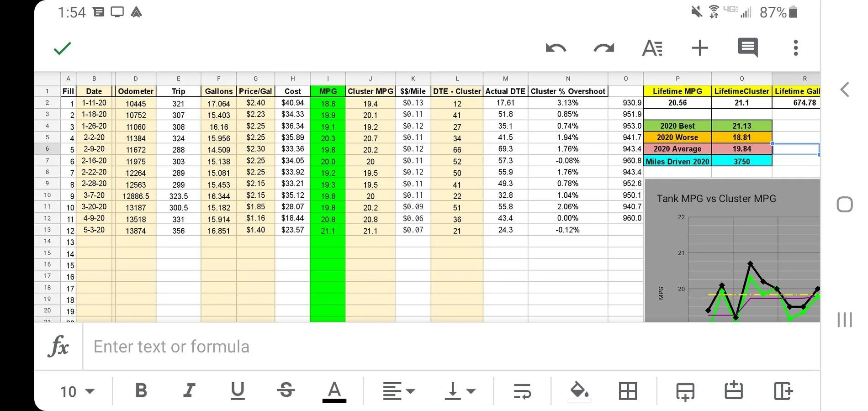Tap the Tank MPG vs Cluster MPG chart
The image size is (868, 411).
click(x=732, y=250)
